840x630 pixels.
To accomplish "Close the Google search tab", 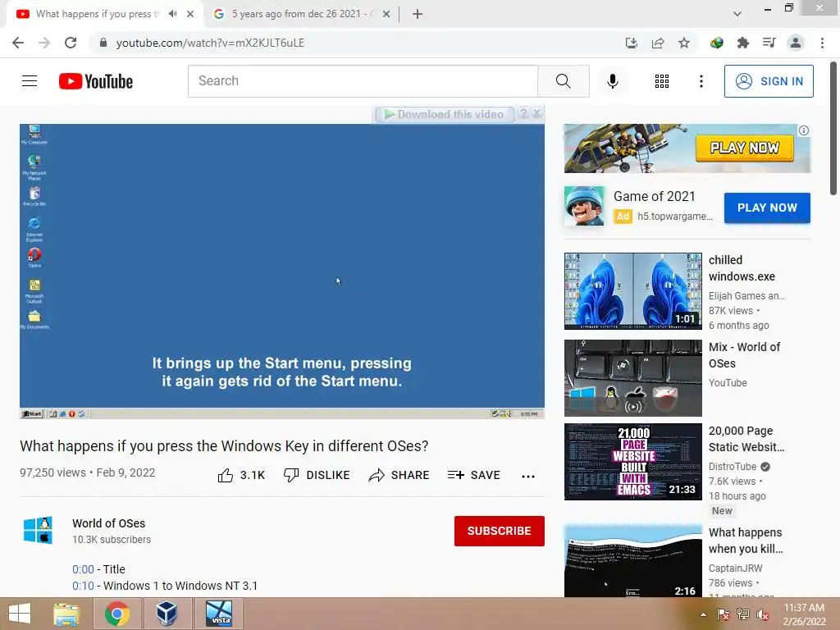I will point(386,14).
